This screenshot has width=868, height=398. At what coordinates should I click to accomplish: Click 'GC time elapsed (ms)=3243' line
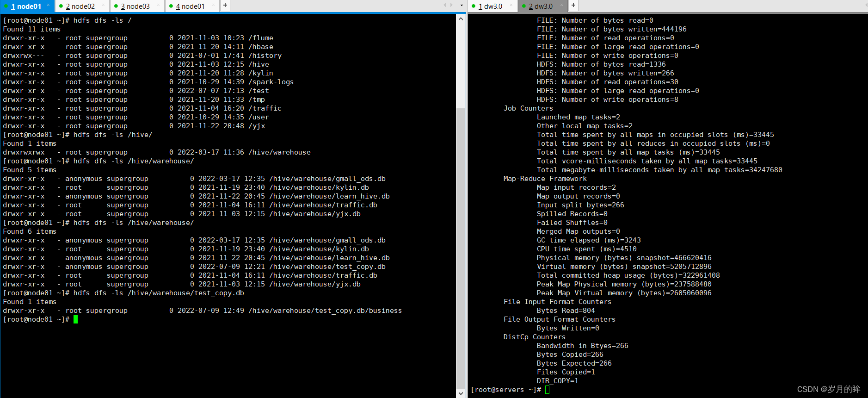pyautogui.click(x=589, y=240)
